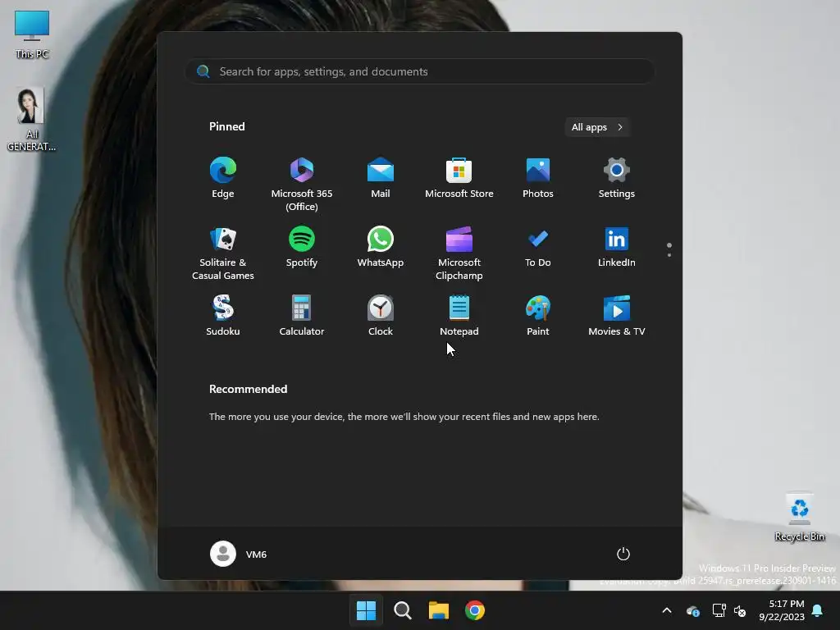
Task: Open Microsoft Store
Action: 459,178
